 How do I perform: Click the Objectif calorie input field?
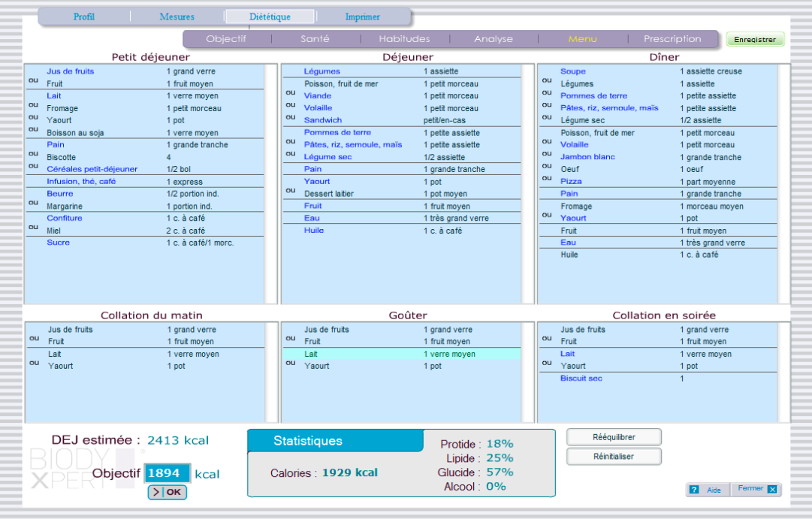coord(167,473)
